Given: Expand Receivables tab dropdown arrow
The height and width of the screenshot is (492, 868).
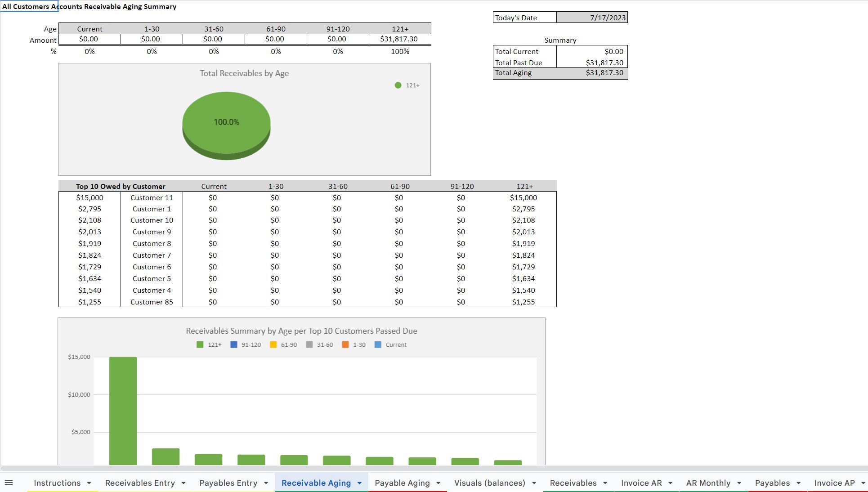Looking at the screenshot, I should pos(605,483).
